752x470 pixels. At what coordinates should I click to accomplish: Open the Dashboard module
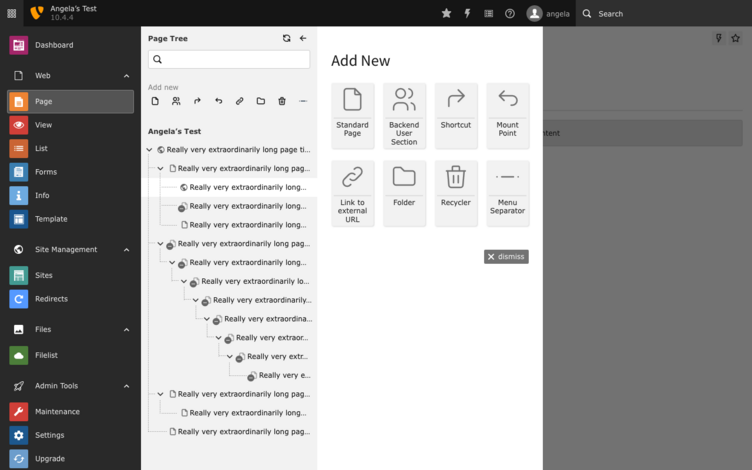click(x=70, y=45)
